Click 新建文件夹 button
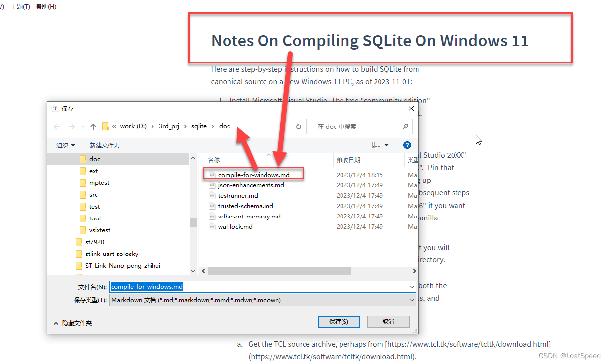608x364 pixels. 104,145
